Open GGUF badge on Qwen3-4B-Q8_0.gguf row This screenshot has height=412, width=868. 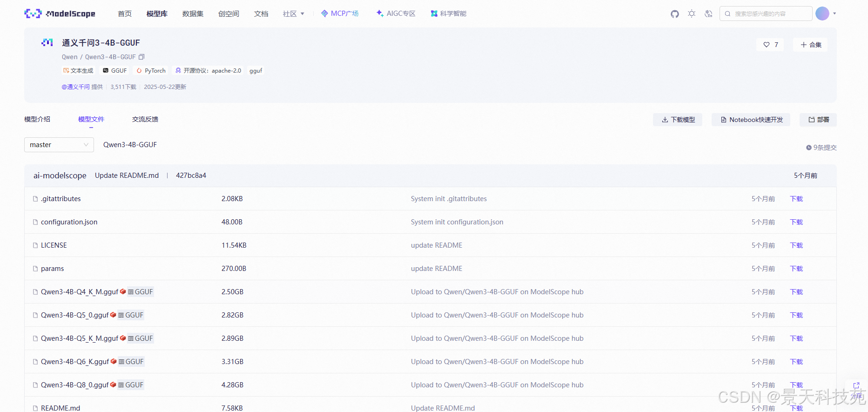tap(131, 385)
